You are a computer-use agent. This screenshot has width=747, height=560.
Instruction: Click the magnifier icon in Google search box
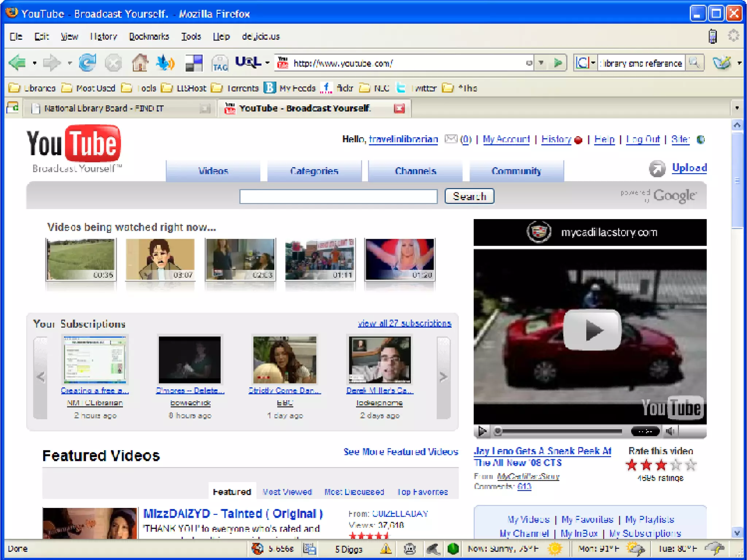click(x=694, y=63)
